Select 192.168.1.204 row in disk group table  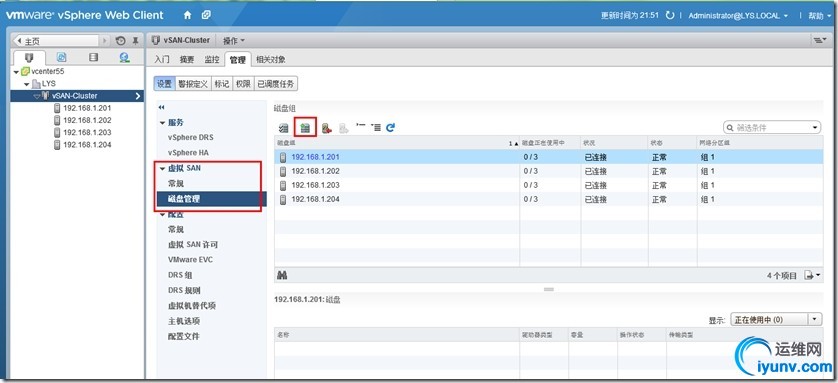coord(548,199)
